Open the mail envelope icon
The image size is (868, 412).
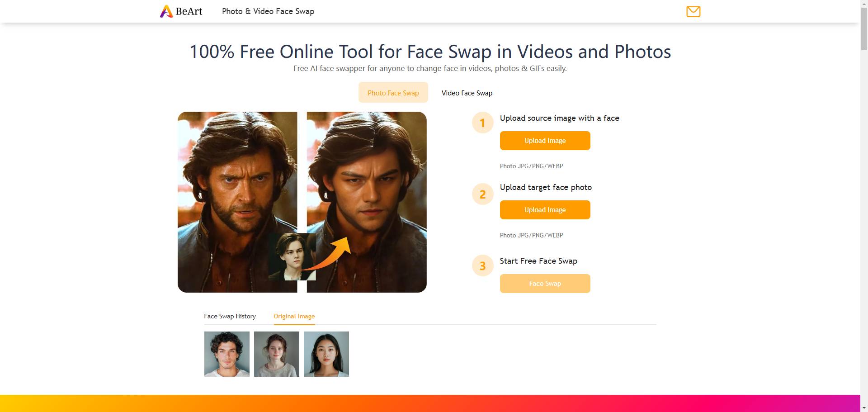(693, 11)
